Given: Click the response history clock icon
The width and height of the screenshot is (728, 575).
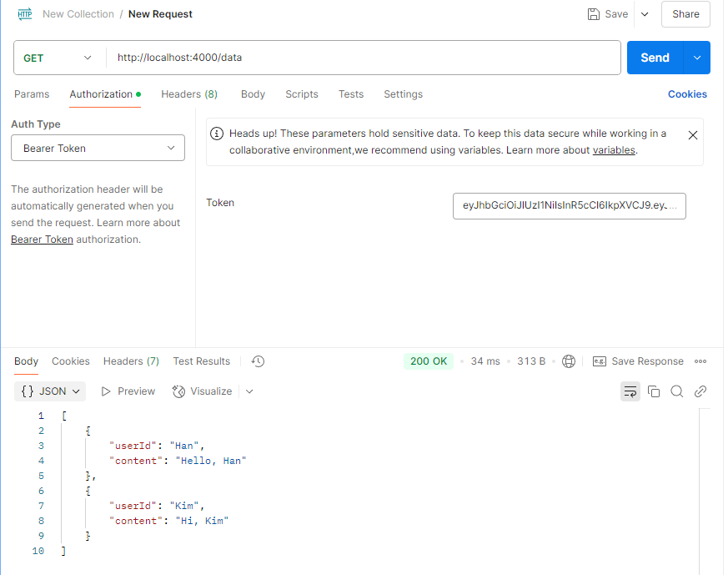Looking at the screenshot, I should 258,361.
